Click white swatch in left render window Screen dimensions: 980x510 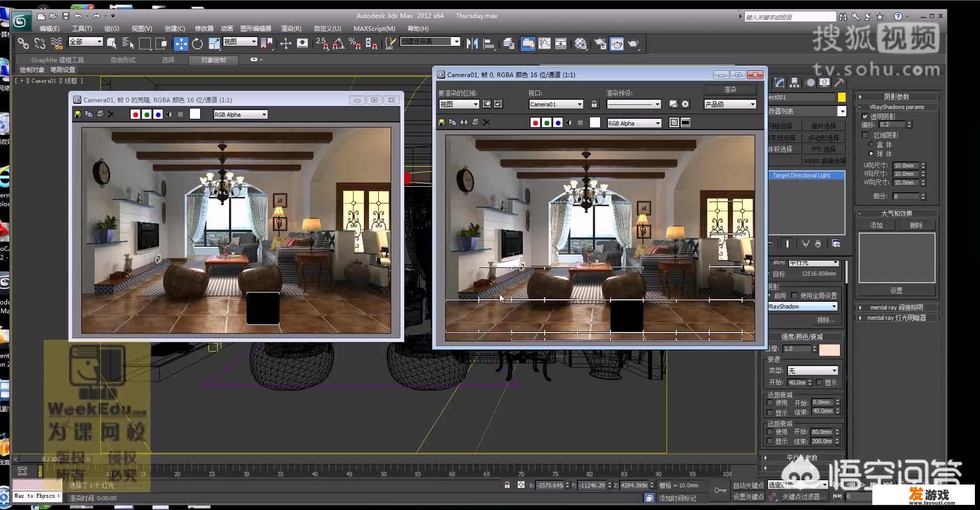[x=195, y=114]
